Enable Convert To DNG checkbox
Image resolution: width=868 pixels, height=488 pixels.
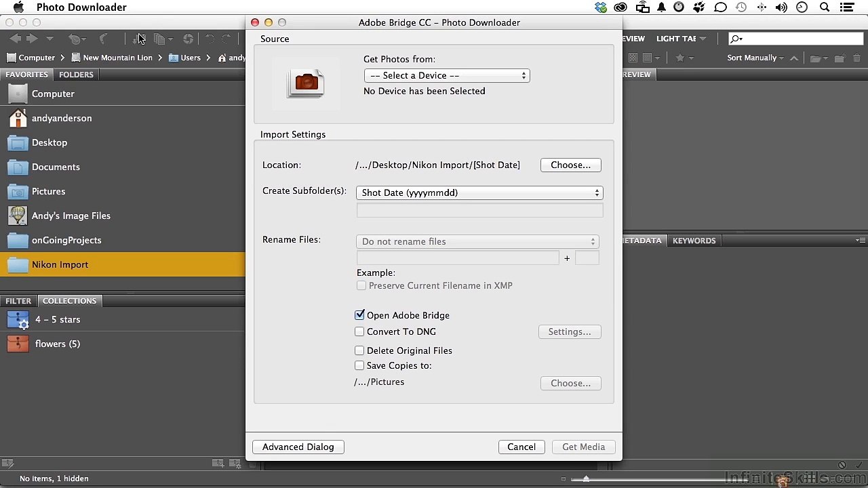pos(359,331)
